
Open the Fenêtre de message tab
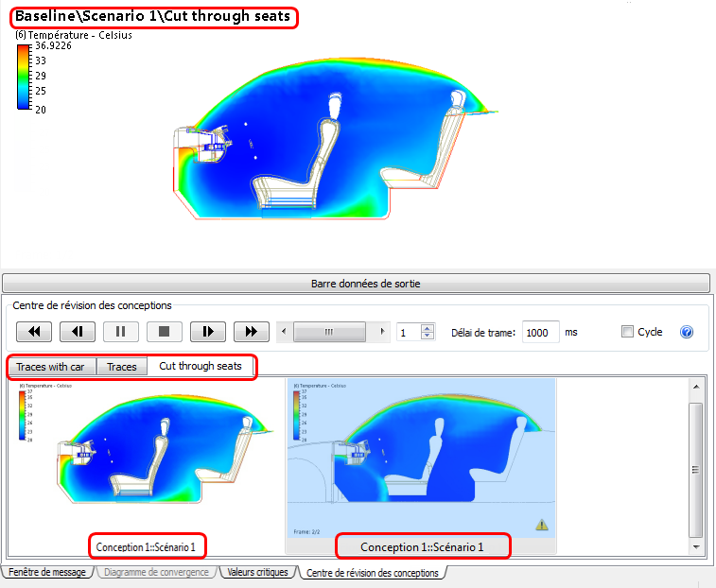(x=47, y=572)
